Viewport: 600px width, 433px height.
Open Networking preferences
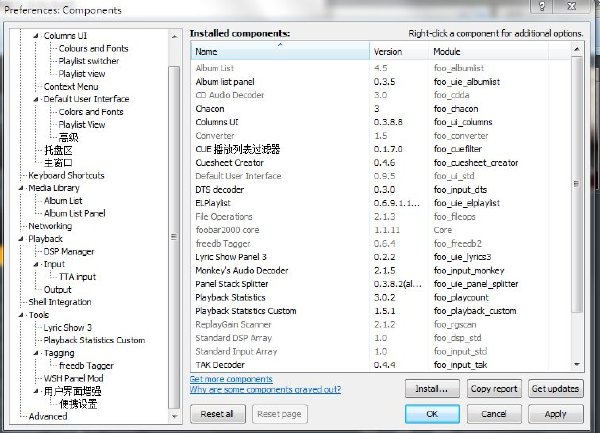click(x=50, y=226)
